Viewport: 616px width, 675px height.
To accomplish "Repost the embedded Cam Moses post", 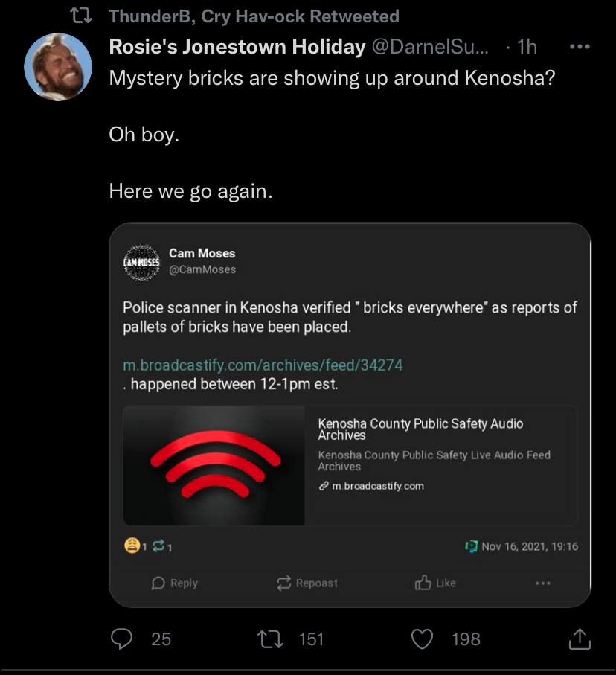I will [307, 583].
